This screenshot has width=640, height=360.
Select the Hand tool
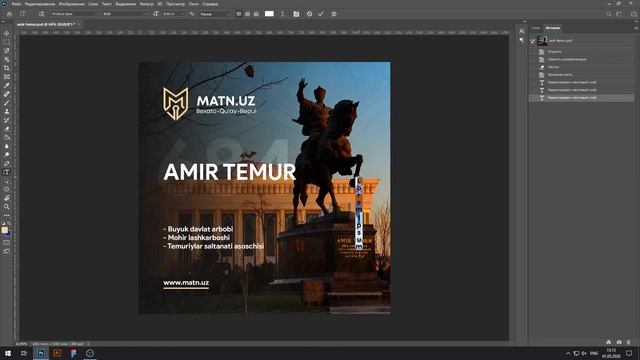[x=7, y=198]
